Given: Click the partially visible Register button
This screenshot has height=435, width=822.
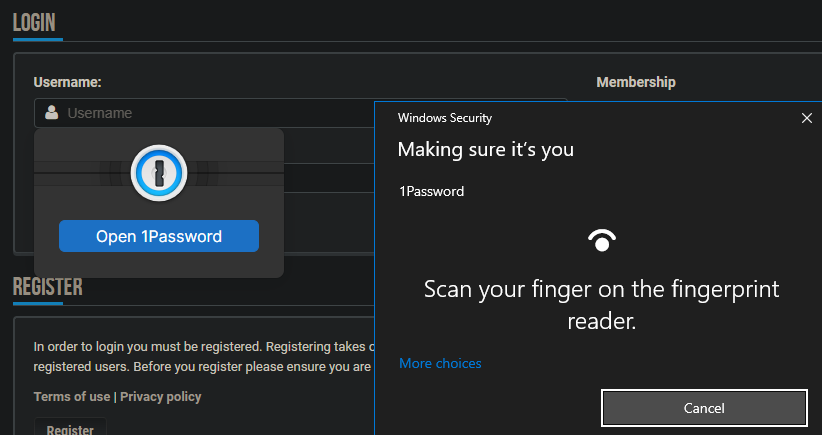Looking at the screenshot, I should [x=70, y=428].
